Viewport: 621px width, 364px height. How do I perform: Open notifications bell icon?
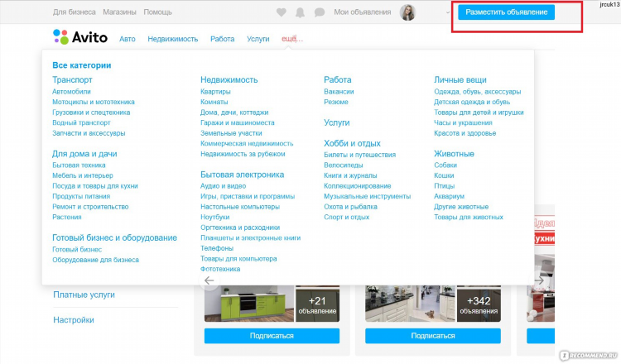pyautogui.click(x=301, y=12)
